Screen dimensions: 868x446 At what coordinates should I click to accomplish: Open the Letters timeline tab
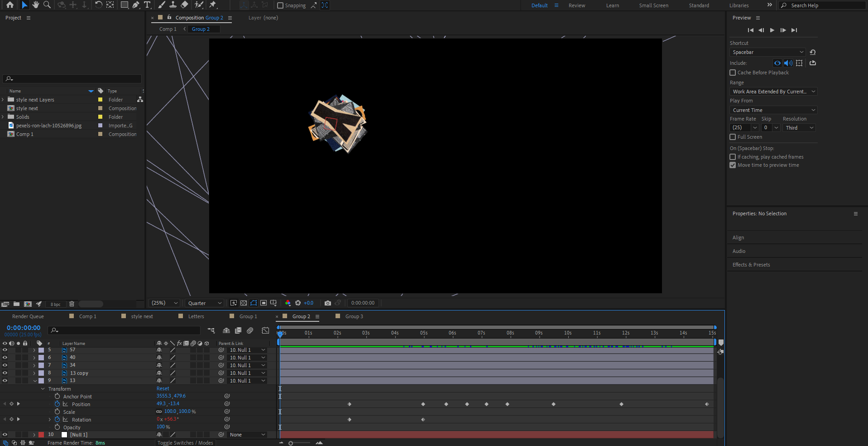pyautogui.click(x=196, y=316)
